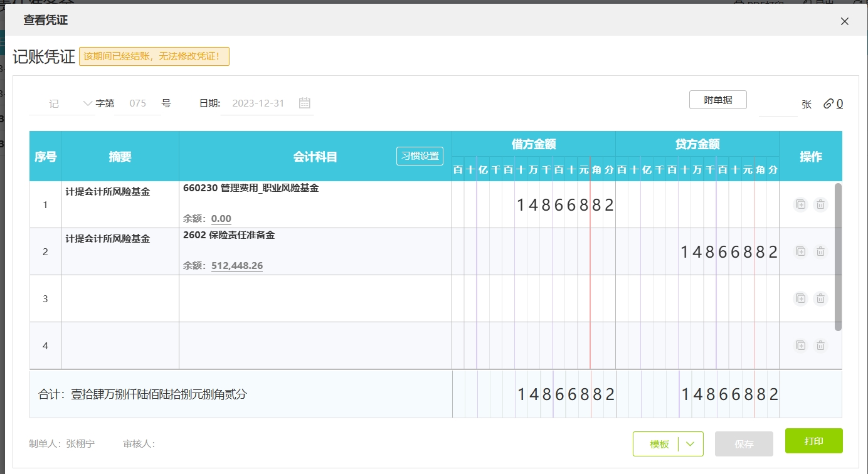Image resolution: width=868 pixels, height=474 pixels.
Task: Click the voucher table vertical scrollbar
Action: [x=838, y=257]
